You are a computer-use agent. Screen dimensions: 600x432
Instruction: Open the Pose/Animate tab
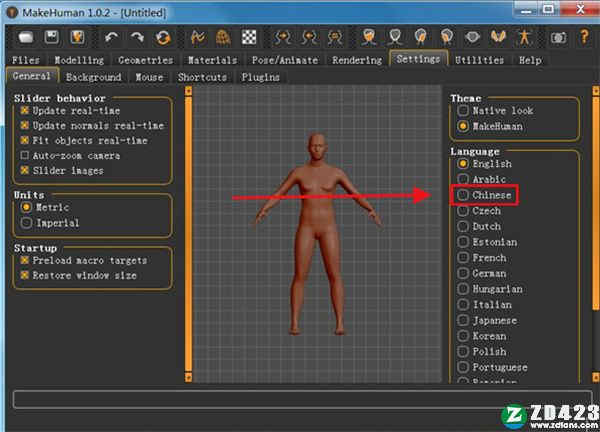(x=285, y=60)
